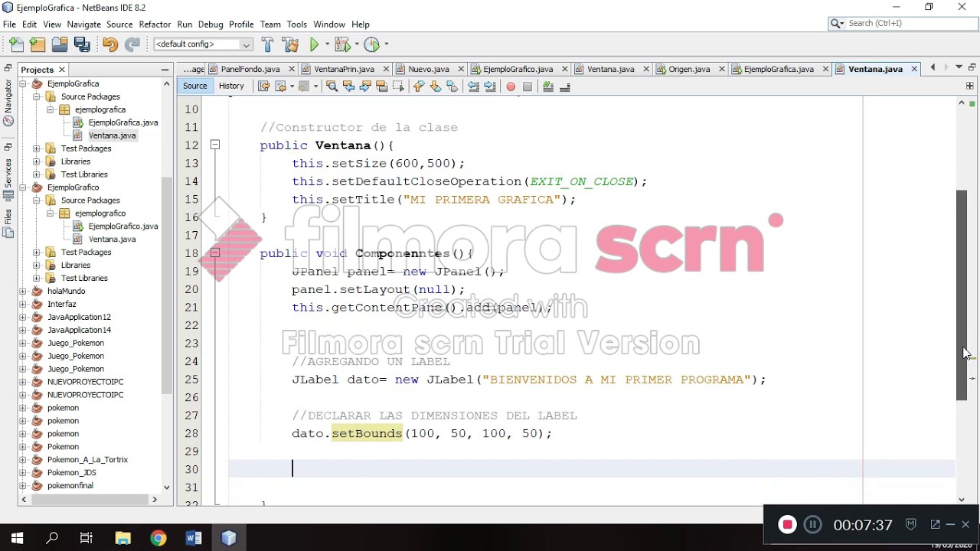Open the Refactor menu
Viewport: 980px width, 551px height.
(x=155, y=24)
